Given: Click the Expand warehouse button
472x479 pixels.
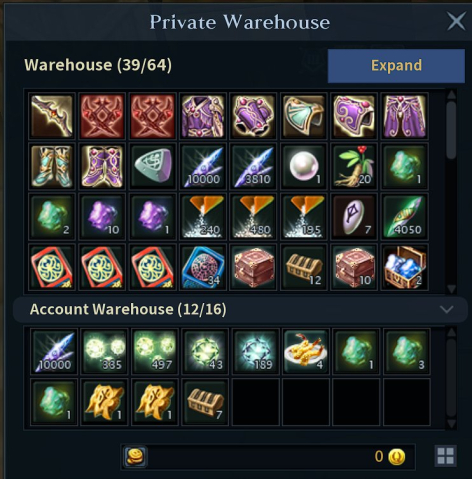Looking at the screenshot, I should pos(396,66).
